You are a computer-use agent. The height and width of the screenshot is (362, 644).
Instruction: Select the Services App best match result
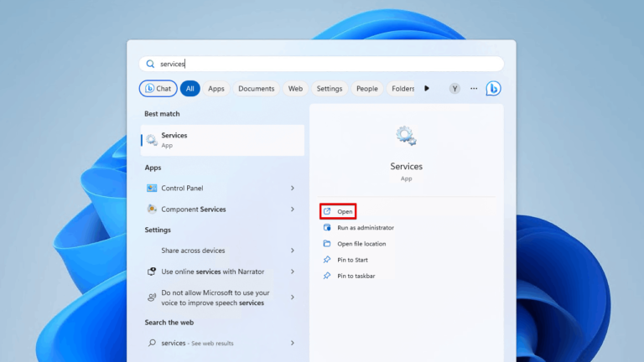[x=222, y=141]
